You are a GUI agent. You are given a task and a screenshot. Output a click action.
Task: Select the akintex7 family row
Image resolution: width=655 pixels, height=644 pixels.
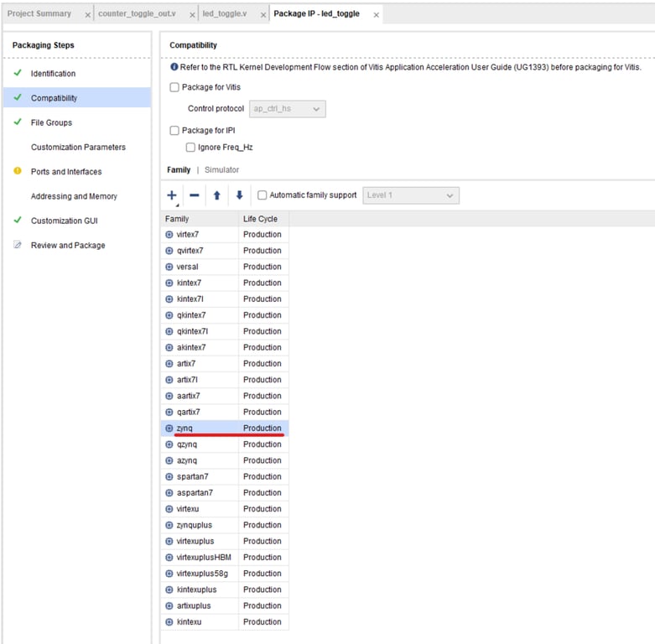tap(225, 347)
